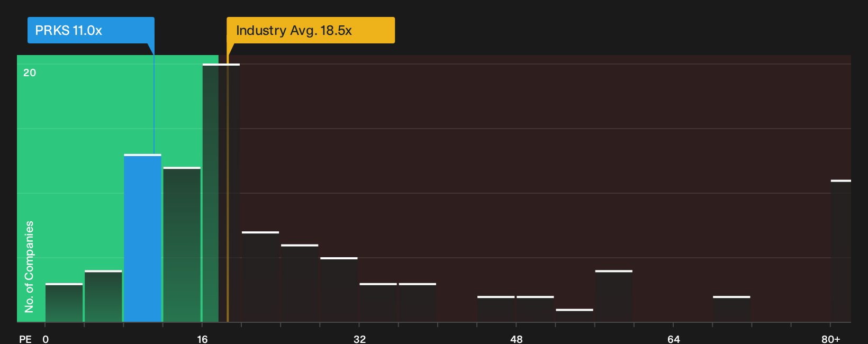The height and width of the screenshot is (344, 868).
Task: Click the x-axis label 0
Action: tap(46, 339)
